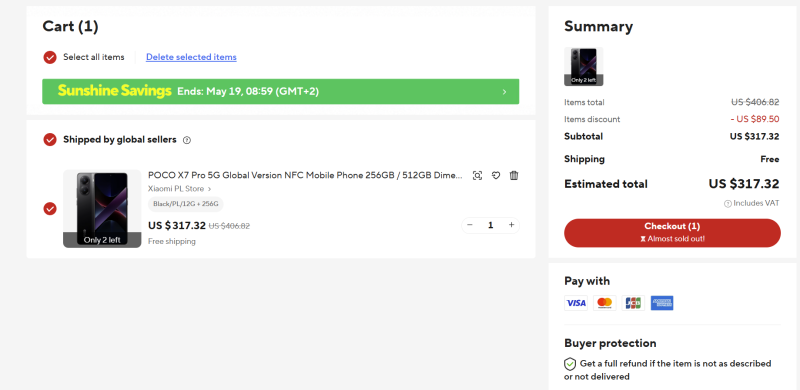The height and width of the screenshot is (390, 800).
Task: Click the Checkout (1) button
Action: point(672,233)
